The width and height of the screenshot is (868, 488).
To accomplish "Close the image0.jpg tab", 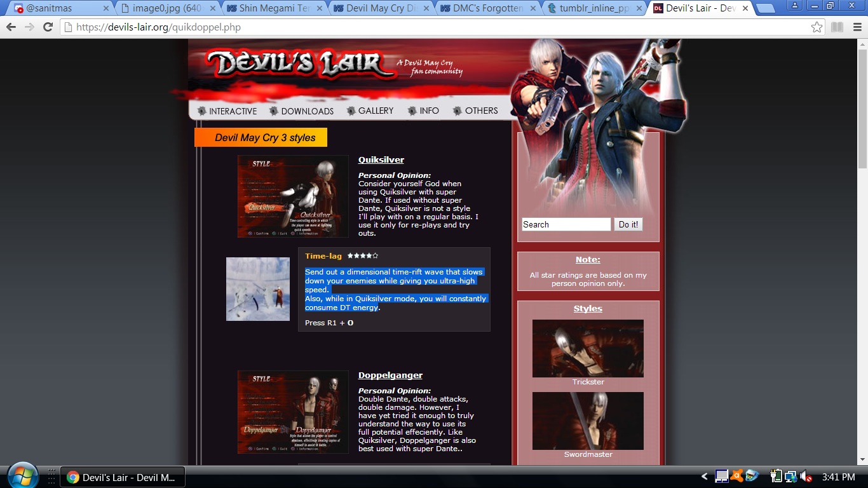I will [x=214, y=9].
